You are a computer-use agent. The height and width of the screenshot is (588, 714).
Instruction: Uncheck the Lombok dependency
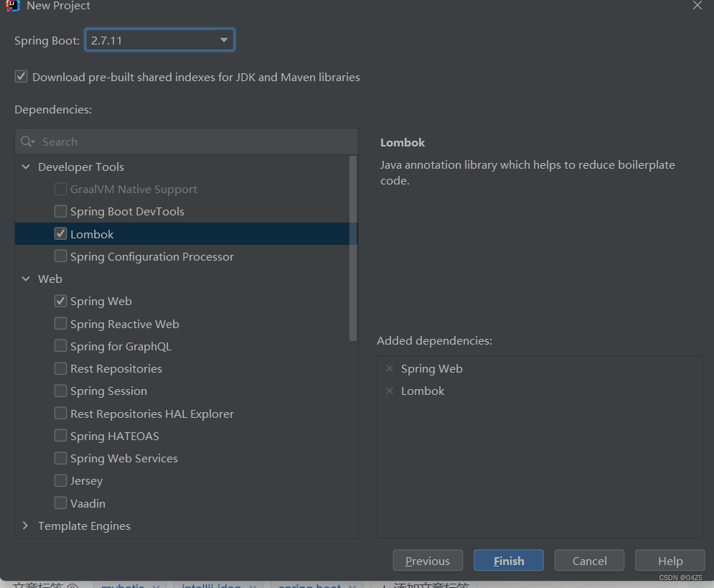coord(60,233)
